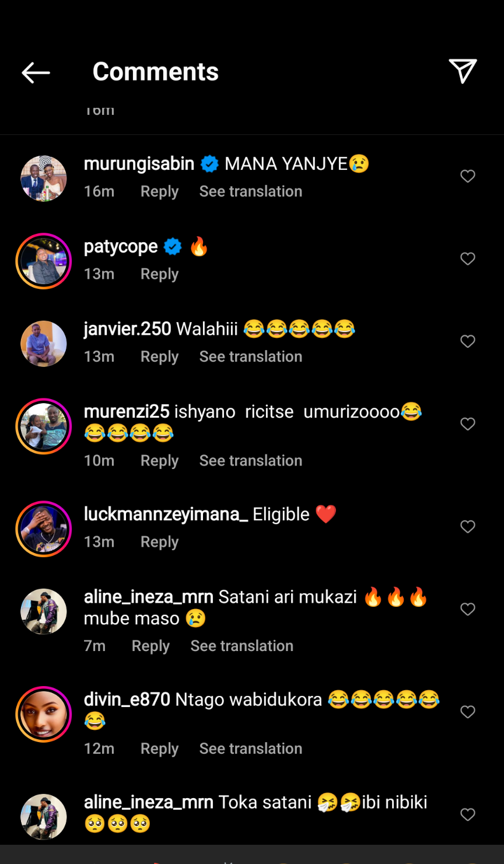Reply to patycope's comment

point(159,274)
